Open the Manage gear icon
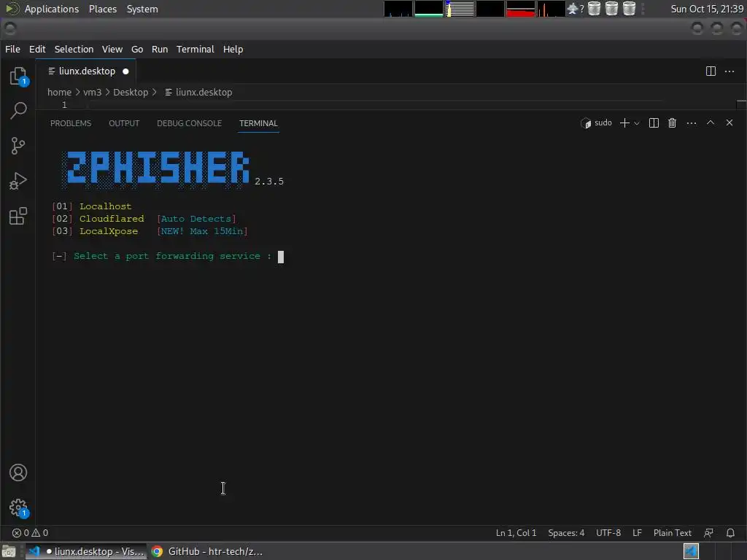747x560 pixels. coord(18,507)
